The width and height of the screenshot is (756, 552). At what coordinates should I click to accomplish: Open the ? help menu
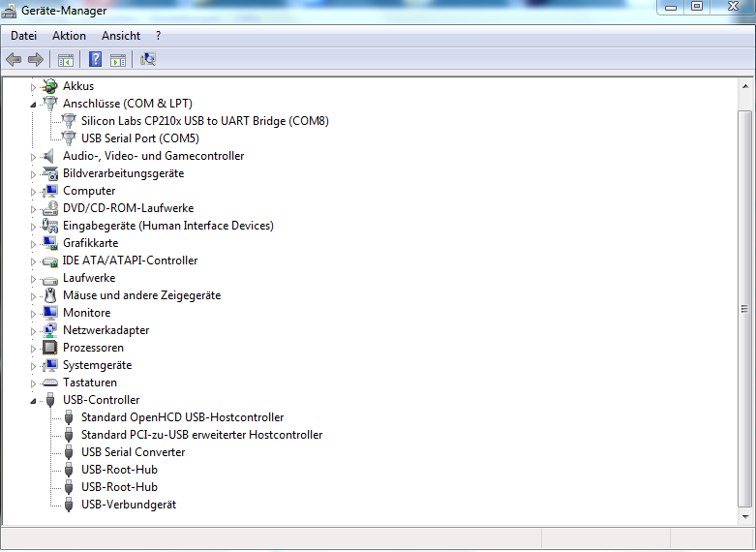(159, 36)
